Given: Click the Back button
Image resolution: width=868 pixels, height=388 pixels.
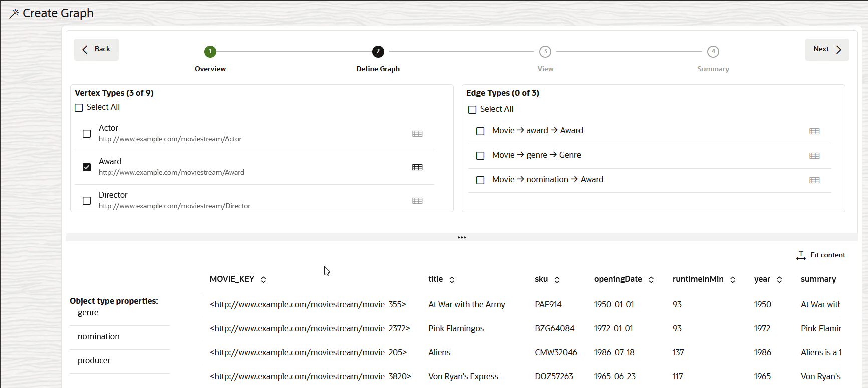Looking at the screenshot, I should [96, 49].
